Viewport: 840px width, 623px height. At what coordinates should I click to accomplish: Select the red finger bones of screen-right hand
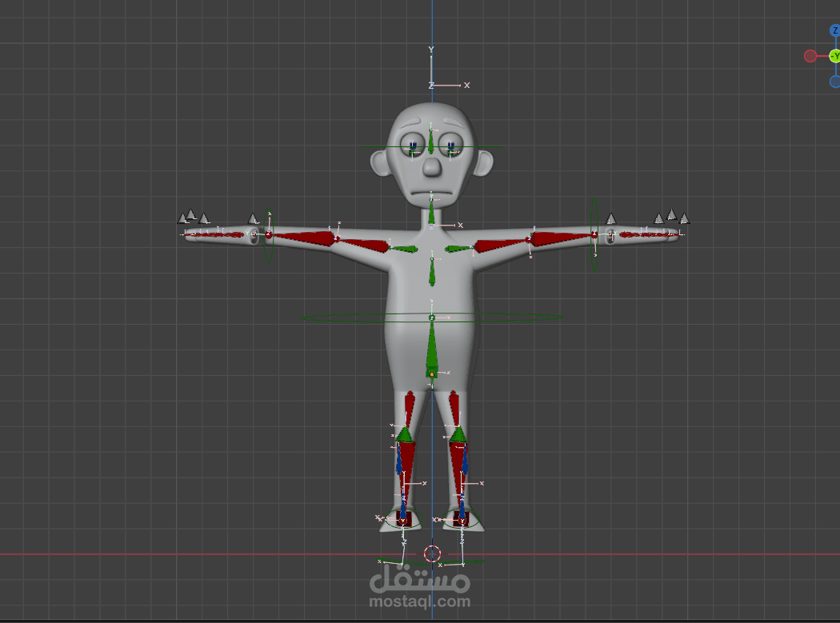tap(650, 234)
